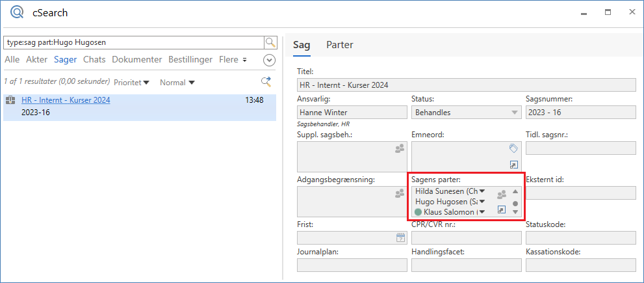The width and height of the screenshot is (644, 283).
Task: Click Hugo Hugosen party entry
Action: pos(446,202)
